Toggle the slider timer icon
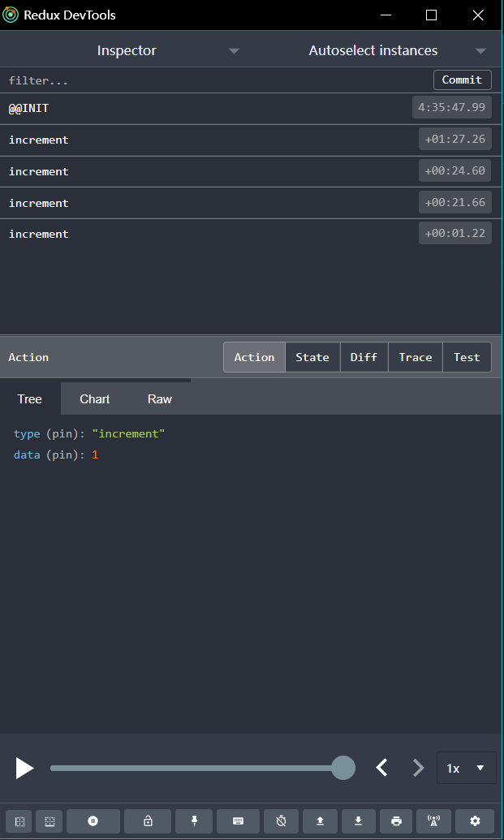 (281, 821)
